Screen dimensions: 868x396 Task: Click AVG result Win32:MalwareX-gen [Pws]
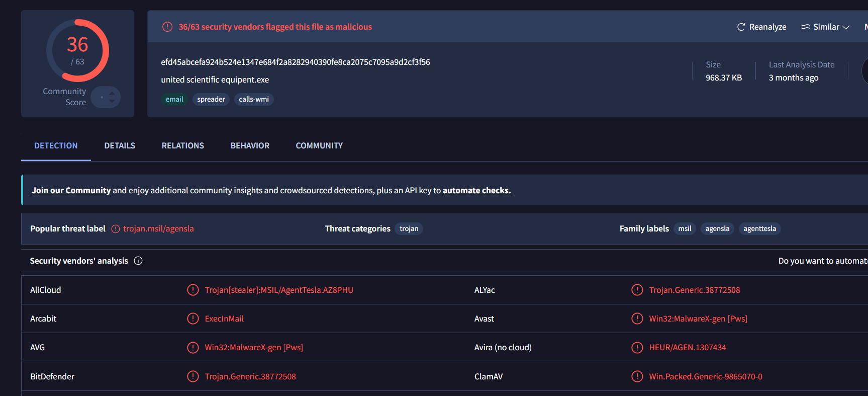tap(254, 347)
